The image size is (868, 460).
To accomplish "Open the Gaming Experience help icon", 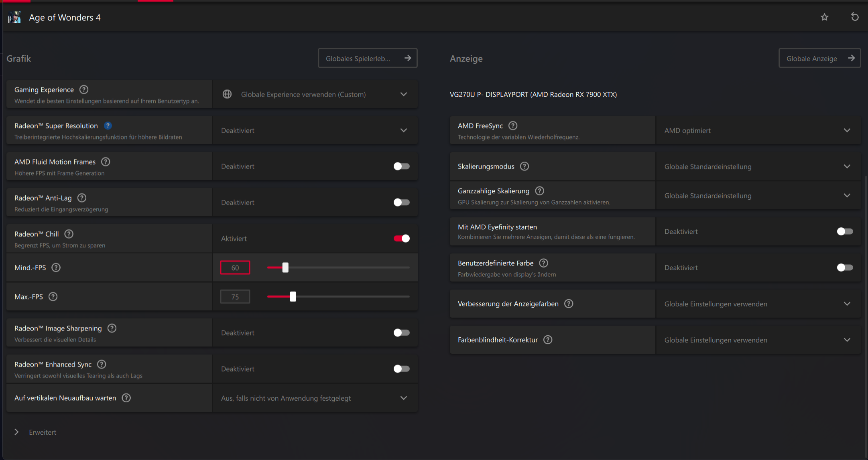I will point(83,89).
